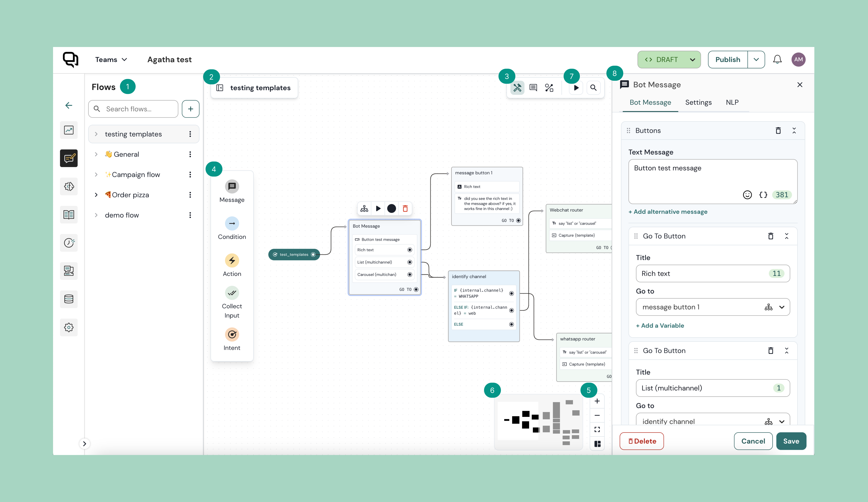This screenshot has width=868, height=502.
Task: Expand the Order pizza flow folder
Action: (x=96, y=195)
